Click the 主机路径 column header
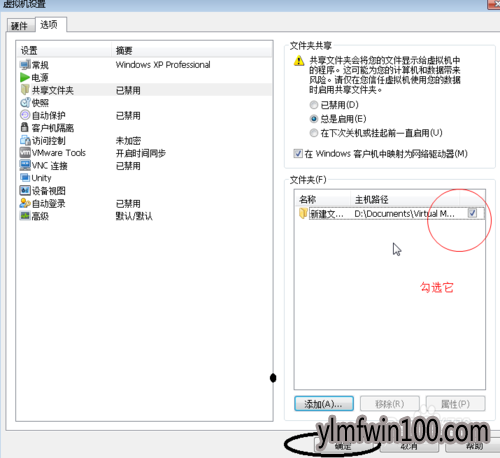The image size is (500, 458). [x=405, y=199]
